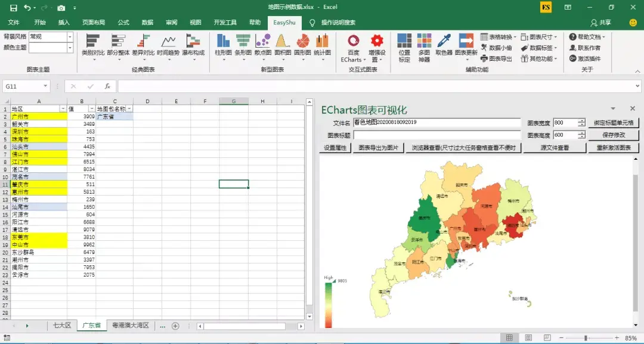This screenshot has width=644, height=344.
Task: Open the 地区 column filter dropdown
Action: (63, 109)
